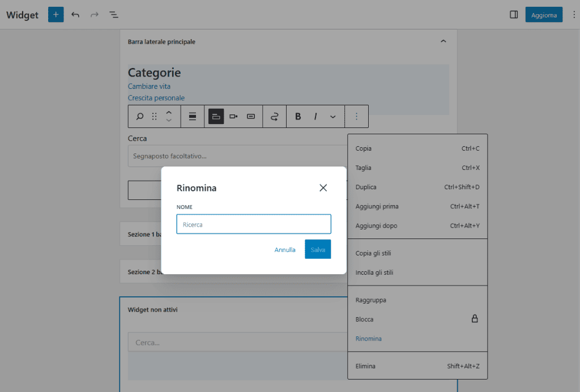Select Incolla gli stili menu item

pos(417,272)
